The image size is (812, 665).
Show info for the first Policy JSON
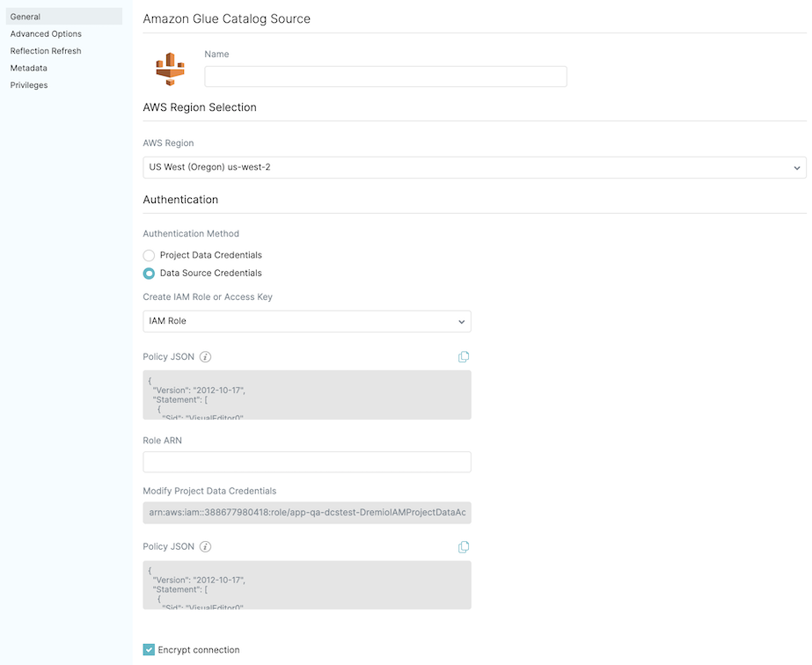tap(205, 357)
